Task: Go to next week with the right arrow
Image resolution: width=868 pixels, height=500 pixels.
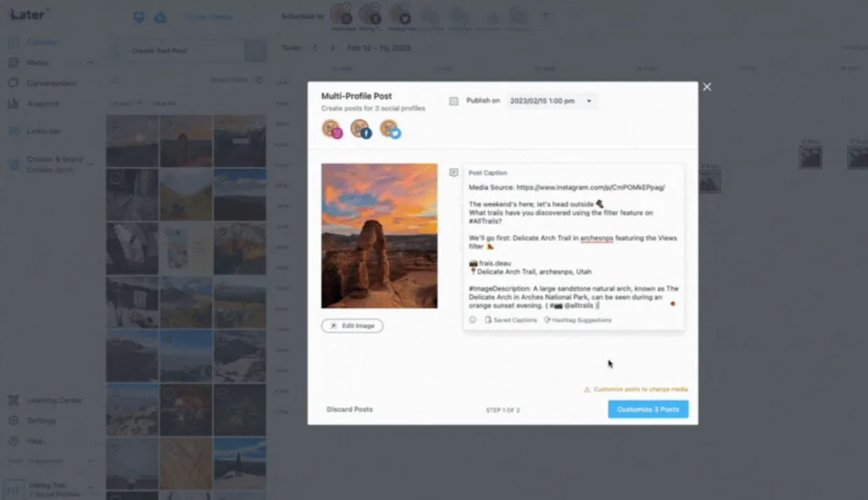Action: click(x=332, y=48)
